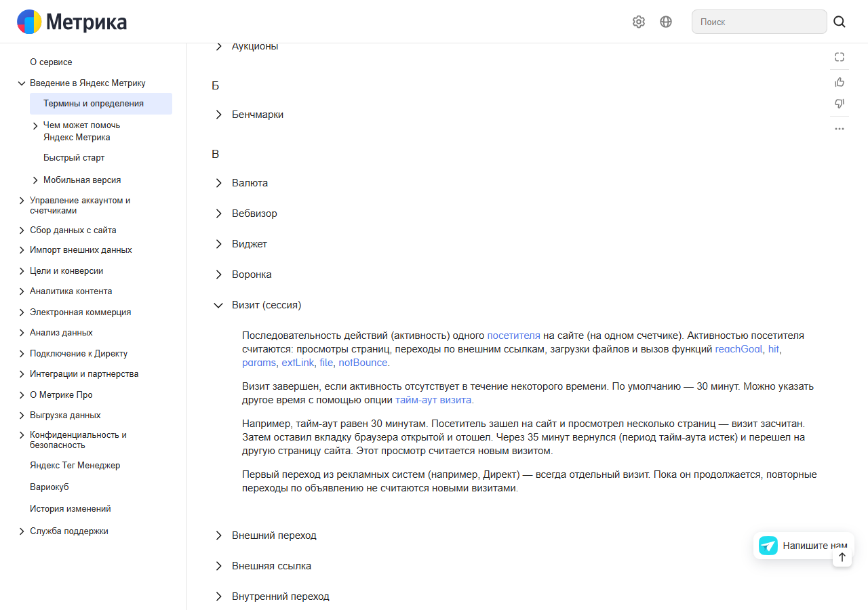Screen dimensions: 868x610
Task: Select Термины и определения in sidebar
Action: pos(101,104)
